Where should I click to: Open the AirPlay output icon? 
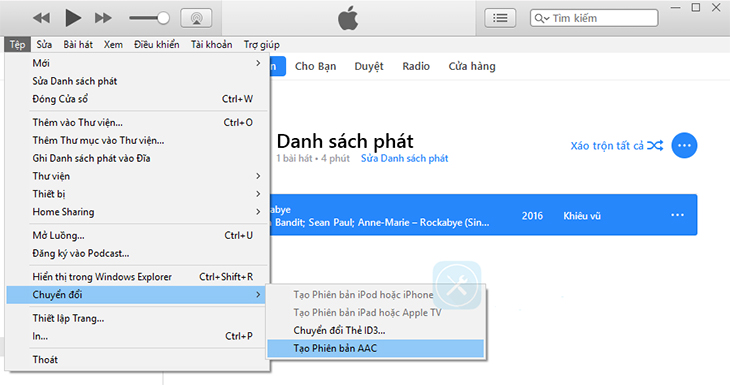(196, 18)
